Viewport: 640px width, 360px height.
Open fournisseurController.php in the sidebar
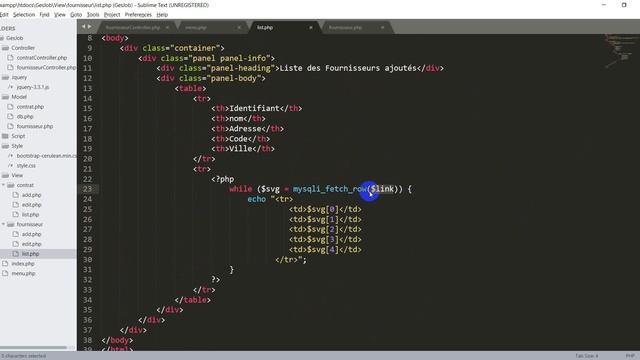point(46,67)
